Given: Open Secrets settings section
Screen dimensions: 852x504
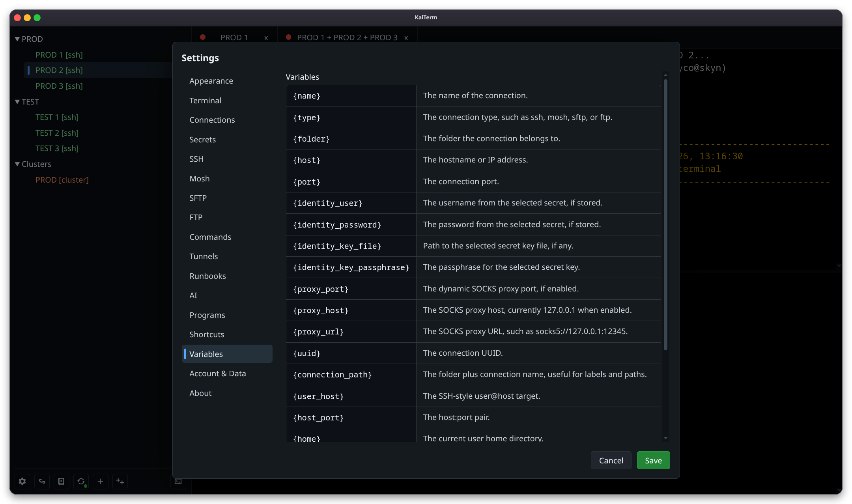Looking at the screenshot, I should [227, 140].
